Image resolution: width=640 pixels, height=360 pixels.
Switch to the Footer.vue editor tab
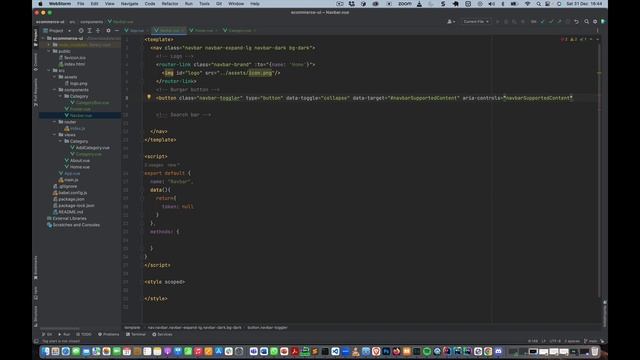coord(203,31)
